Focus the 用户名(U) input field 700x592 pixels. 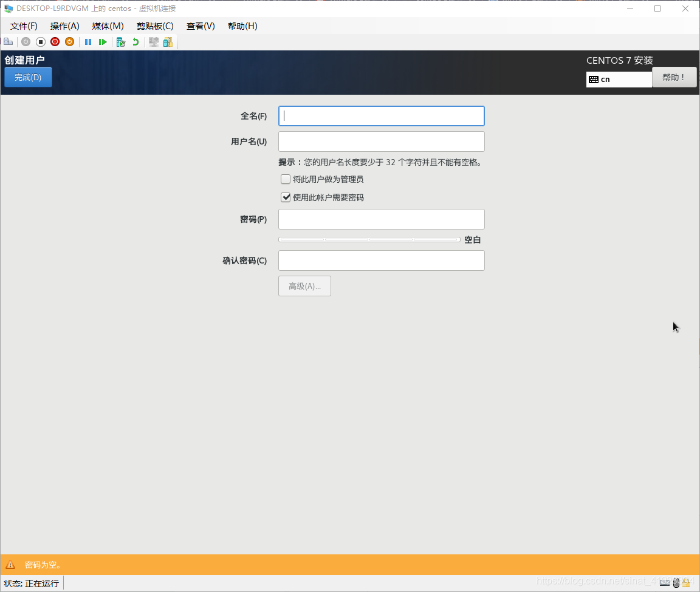coord(381,141)
